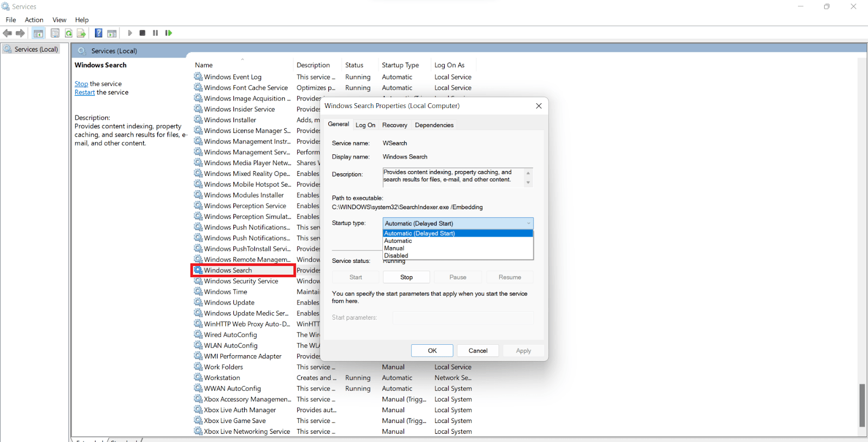Choose Automatic (Delayed Start) highlighted option
Image resolution: width=868 pixels, height=442 pixels.
[458, 233]
